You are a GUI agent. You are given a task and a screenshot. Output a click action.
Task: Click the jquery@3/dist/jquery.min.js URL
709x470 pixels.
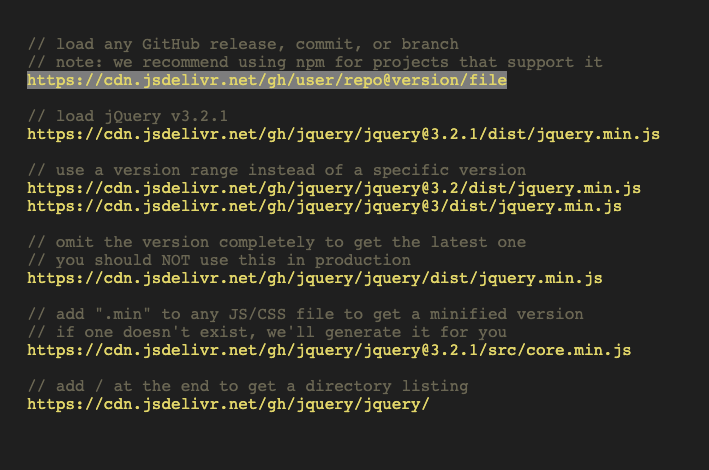(x=324, y=206)
